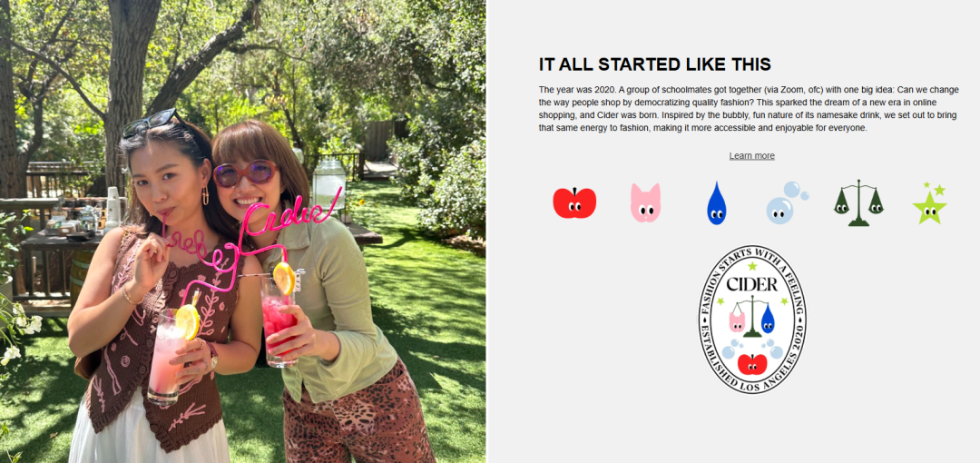Click the lemon slice on the red drink
The width and height of the screenshot is (980, 463).
[x=284, y=278]
